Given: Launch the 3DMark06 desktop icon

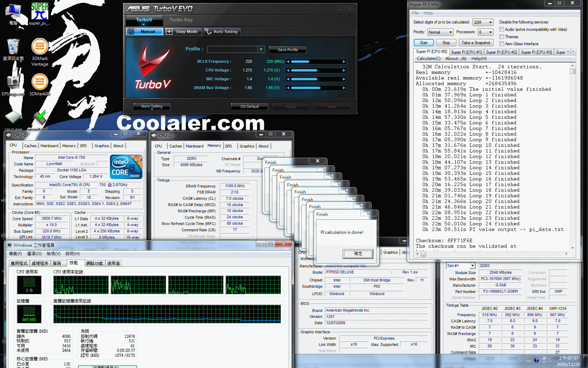Looking at the screenshot, I should 40,85.
